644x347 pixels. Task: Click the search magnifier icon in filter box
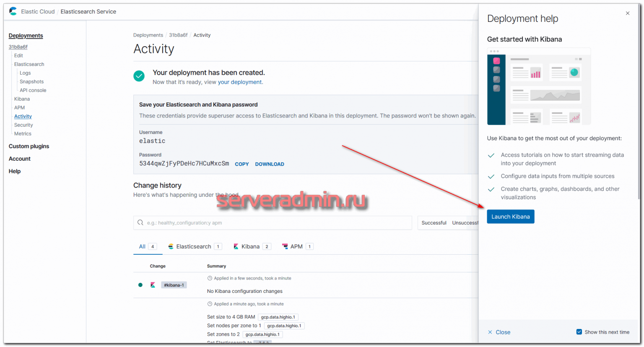click(140, 223)
